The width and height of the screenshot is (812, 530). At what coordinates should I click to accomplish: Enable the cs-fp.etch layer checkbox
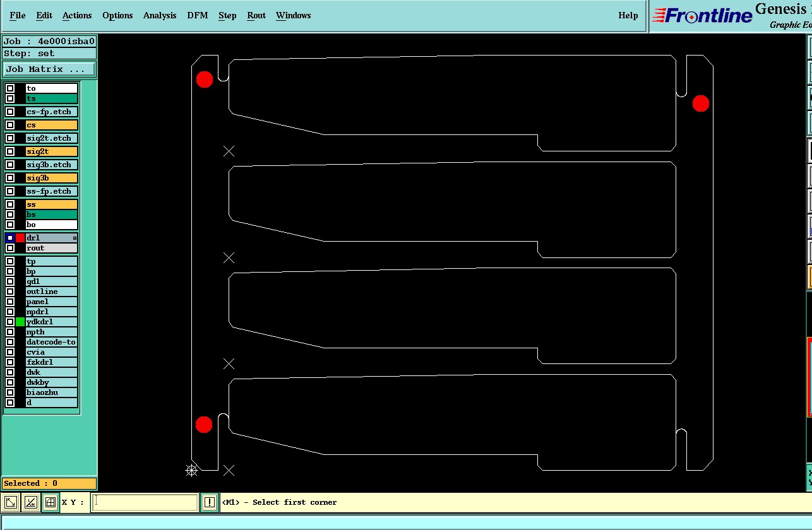10,112
